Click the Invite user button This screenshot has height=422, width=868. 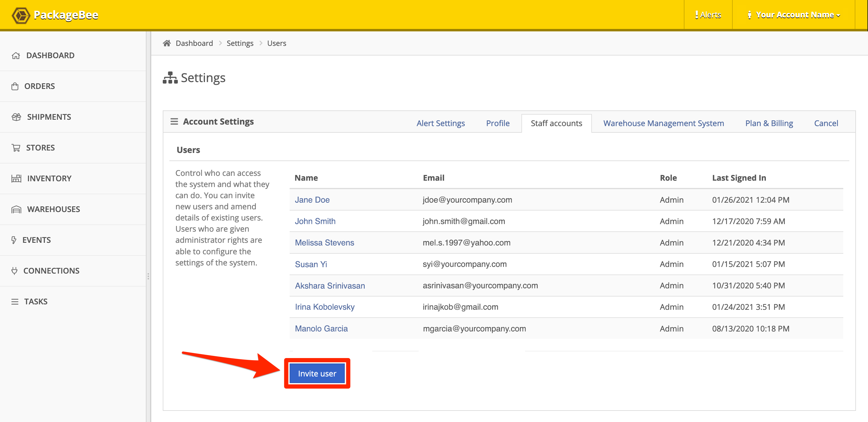317,373
